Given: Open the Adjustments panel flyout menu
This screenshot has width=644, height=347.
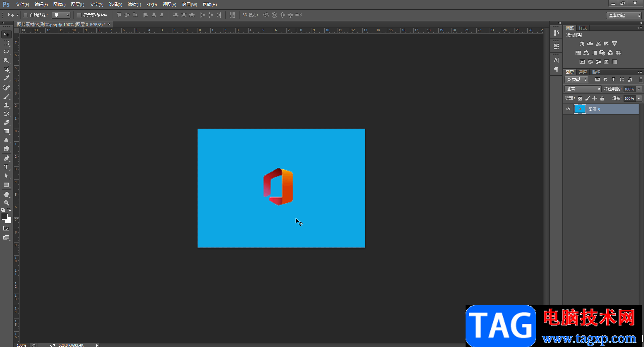Looking at the screenshot, I should click(x=640, y=28).
